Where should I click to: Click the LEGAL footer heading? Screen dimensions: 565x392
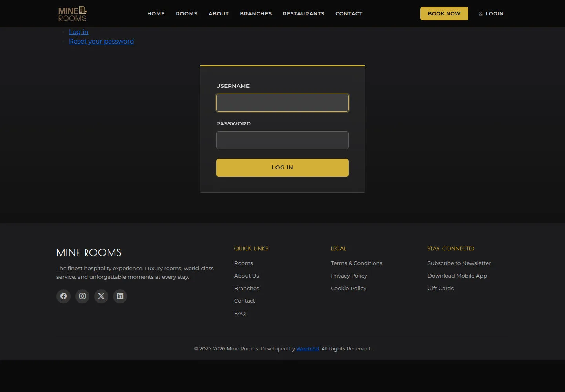coord(339,249)
